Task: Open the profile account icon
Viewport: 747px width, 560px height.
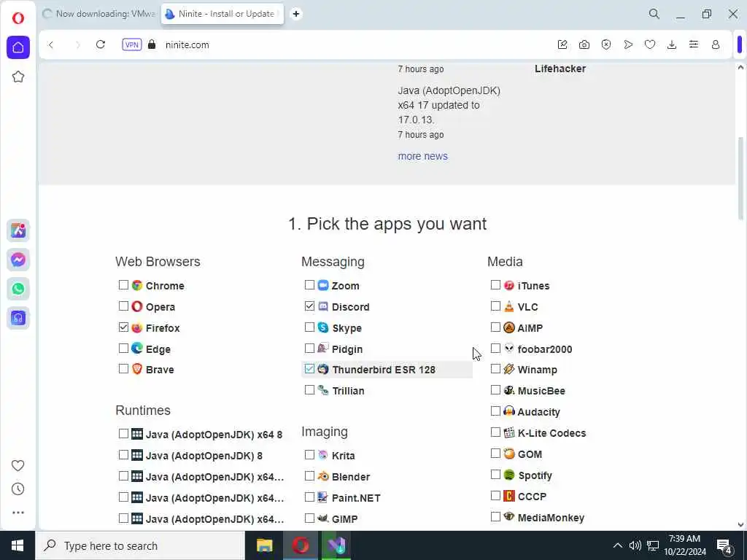Action: [716, 44]
